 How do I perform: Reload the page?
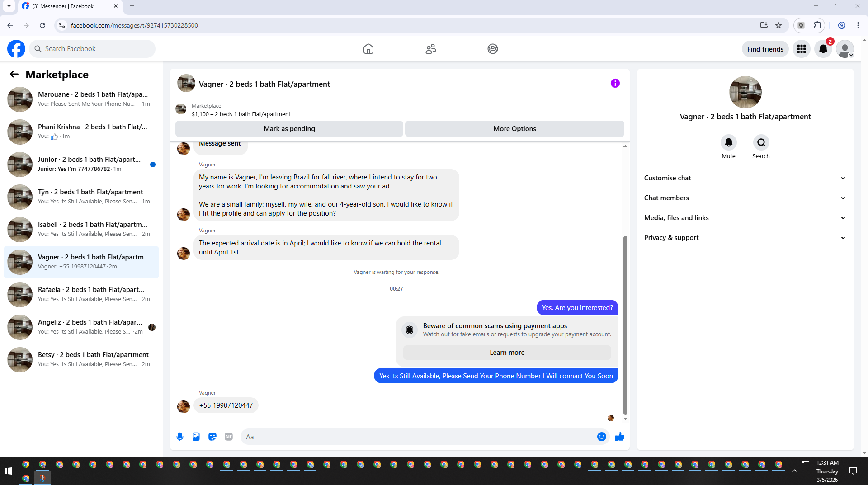tap(42, 25)
